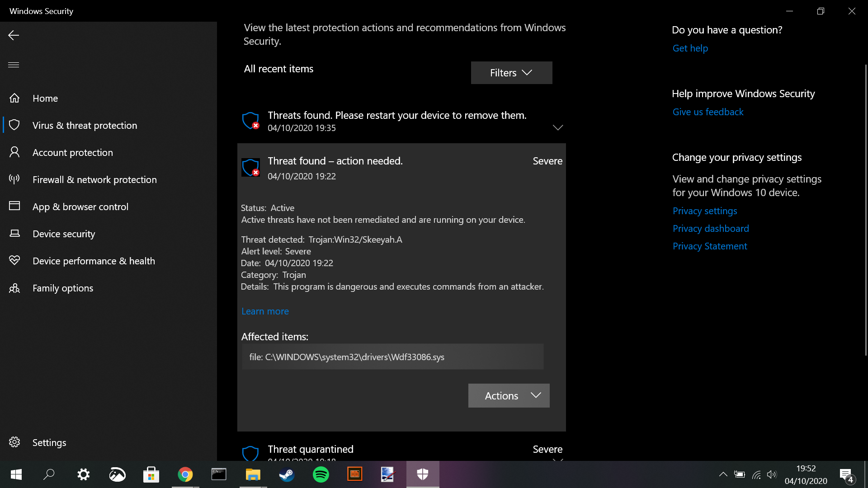Viewport: 868px width, 488px height.
Task: Click the Get help link
Action: 690,48
